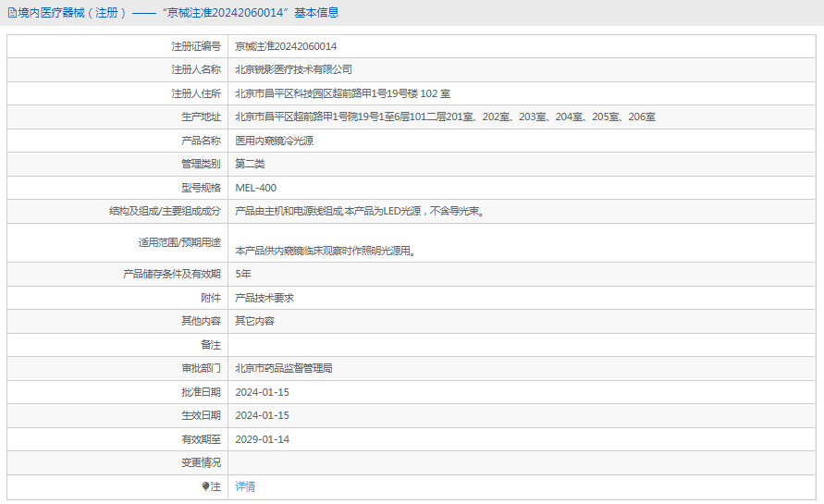Click the 结构及组成/主要组成成分 label
This screenshot has height=504, width=824.
165,211
